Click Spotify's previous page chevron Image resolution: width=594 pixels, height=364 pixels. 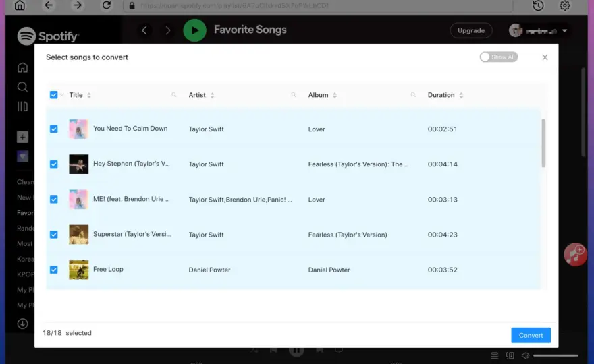click(x=144, y=30)
